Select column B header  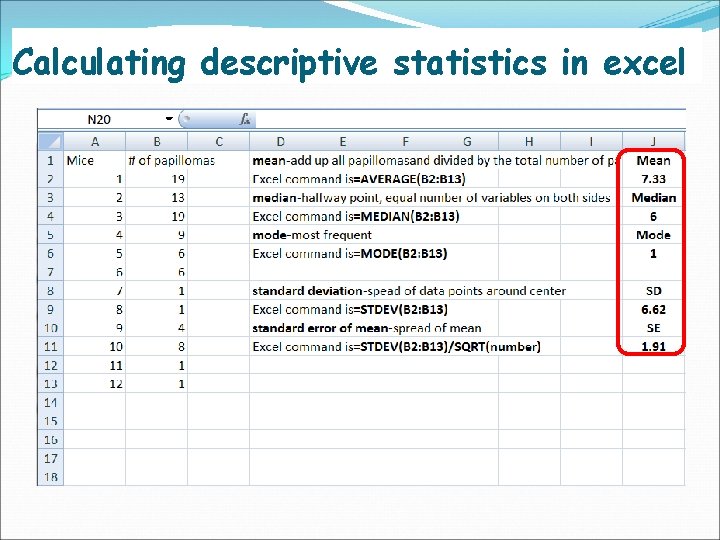pos(157,141)
